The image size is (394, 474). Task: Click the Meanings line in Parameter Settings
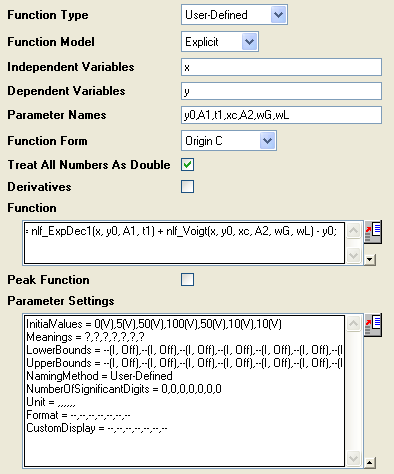click(x=85, y=337)
